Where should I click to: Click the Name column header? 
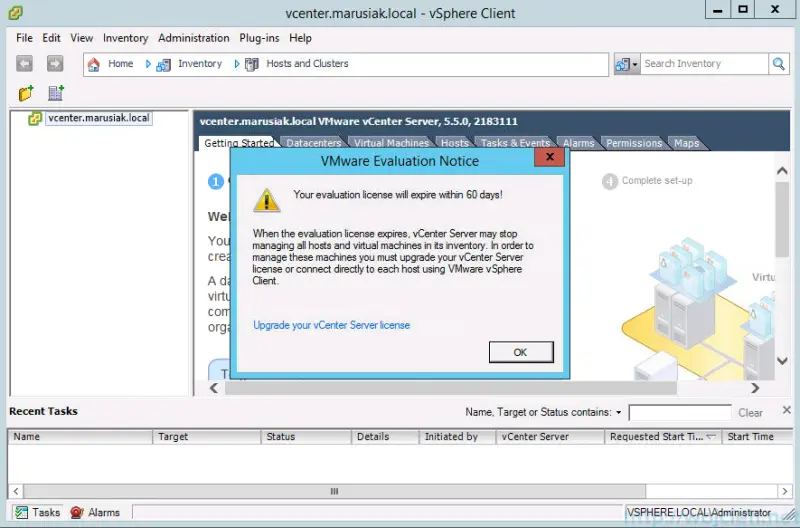tap(80, 437)
